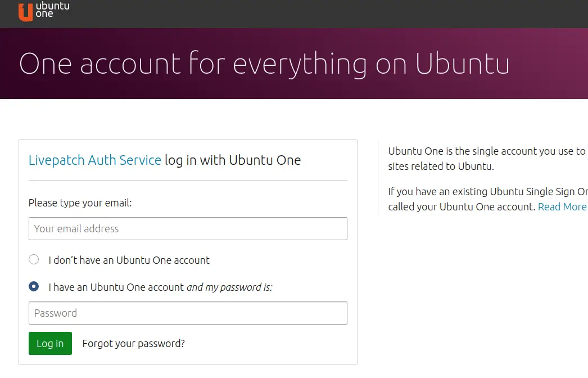588x378 pixels.
Task: Click the unselected radio button above the password field
Action: tap(34, 259)
